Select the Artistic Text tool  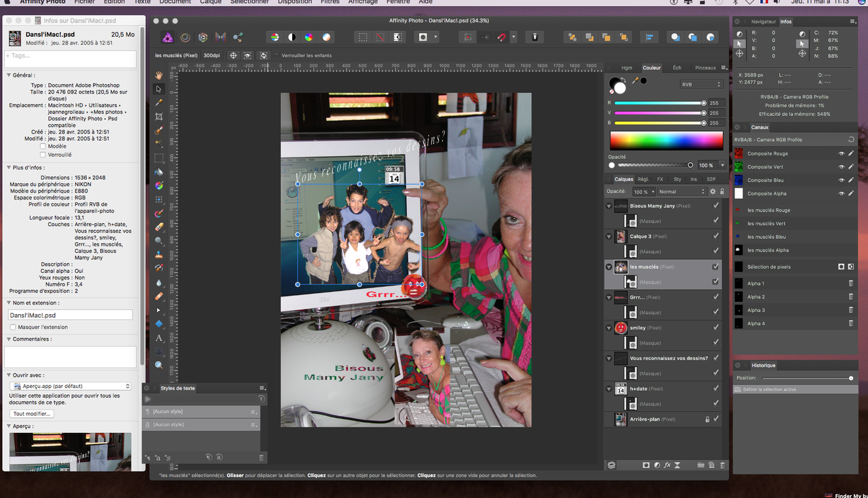click(159, 338)
